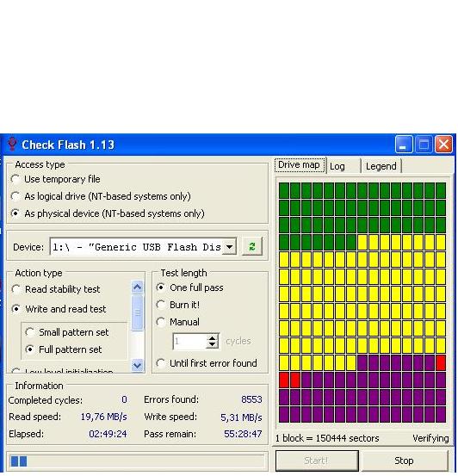Choose the Read stability test action
458x476 pixels.
pyautogui.click(x=56, y=289)
